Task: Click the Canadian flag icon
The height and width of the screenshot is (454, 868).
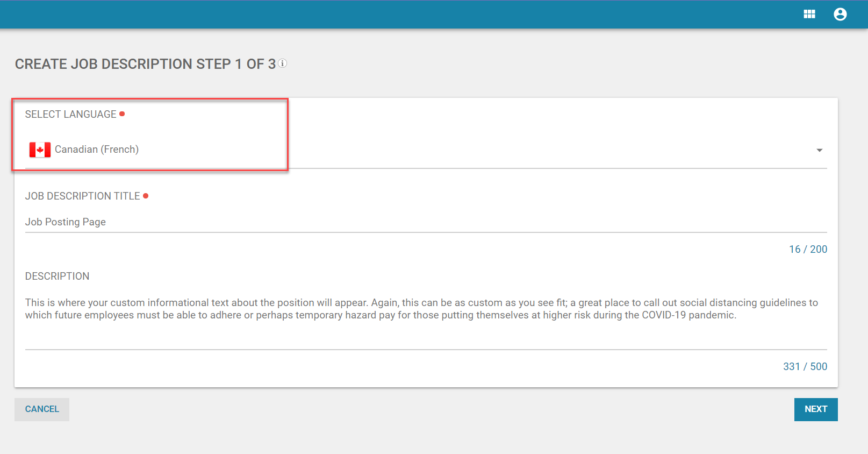Action: point(40,150)
